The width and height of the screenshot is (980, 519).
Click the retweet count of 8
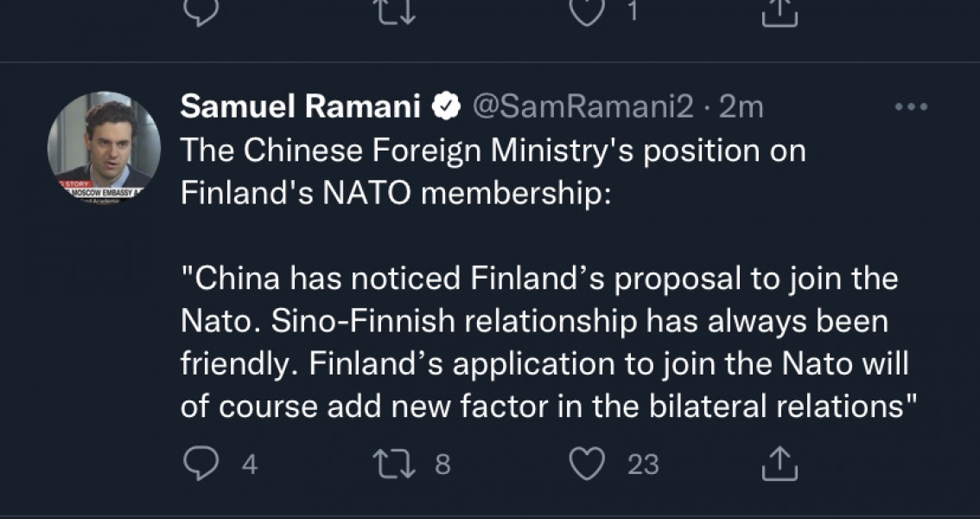442,465
